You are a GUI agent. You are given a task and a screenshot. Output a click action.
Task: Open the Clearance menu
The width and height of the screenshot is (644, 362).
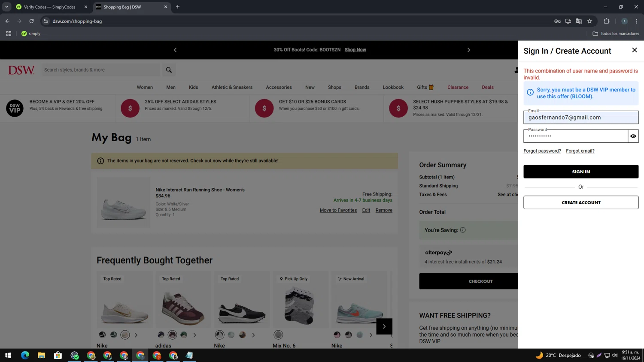[x=458, y=87]
